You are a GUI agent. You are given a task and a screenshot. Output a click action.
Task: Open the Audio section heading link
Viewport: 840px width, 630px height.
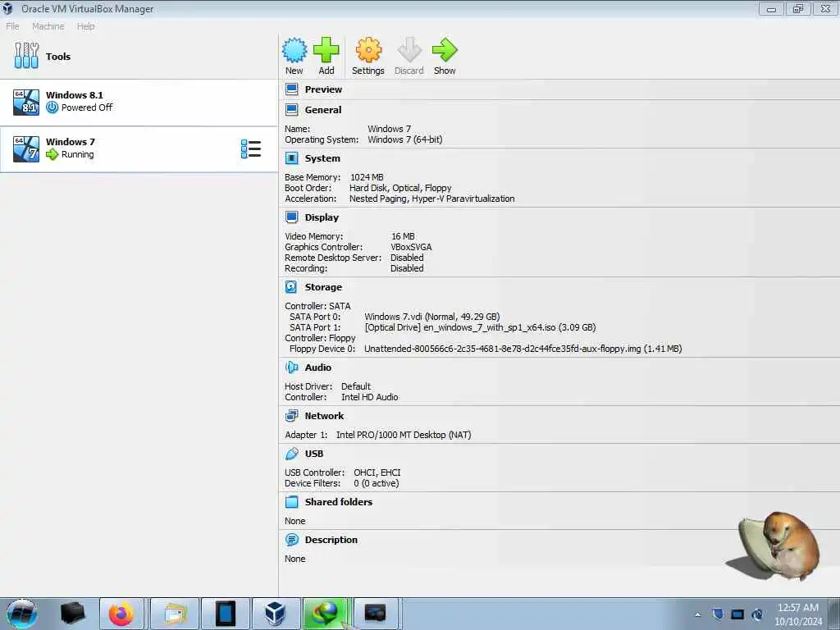(318, 367)
